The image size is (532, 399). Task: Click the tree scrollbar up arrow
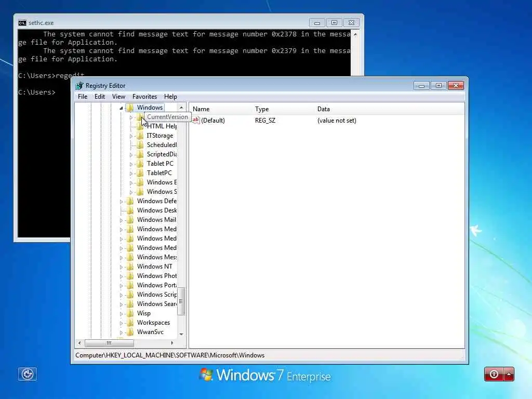tap(181, 108)
